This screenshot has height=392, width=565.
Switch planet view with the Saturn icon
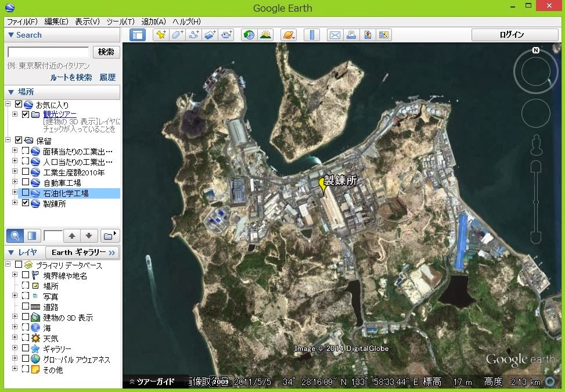(x=289, y=35)
